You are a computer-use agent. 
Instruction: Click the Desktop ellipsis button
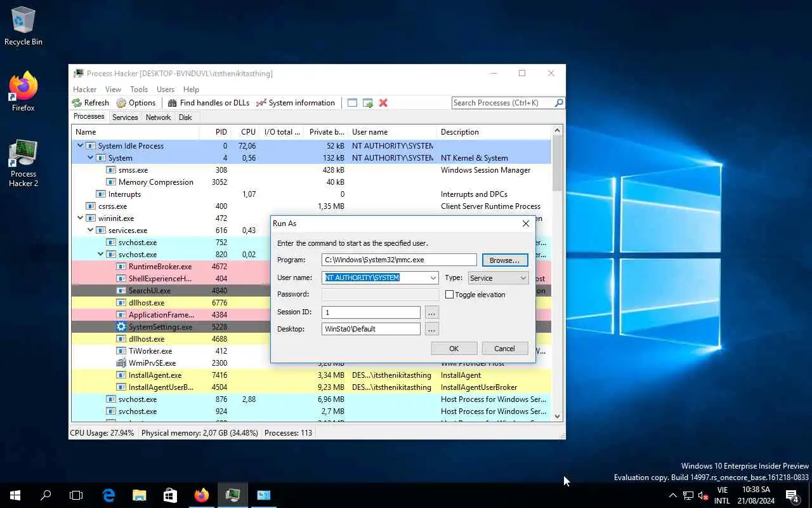pyautogui.click(x=431, y=329)
